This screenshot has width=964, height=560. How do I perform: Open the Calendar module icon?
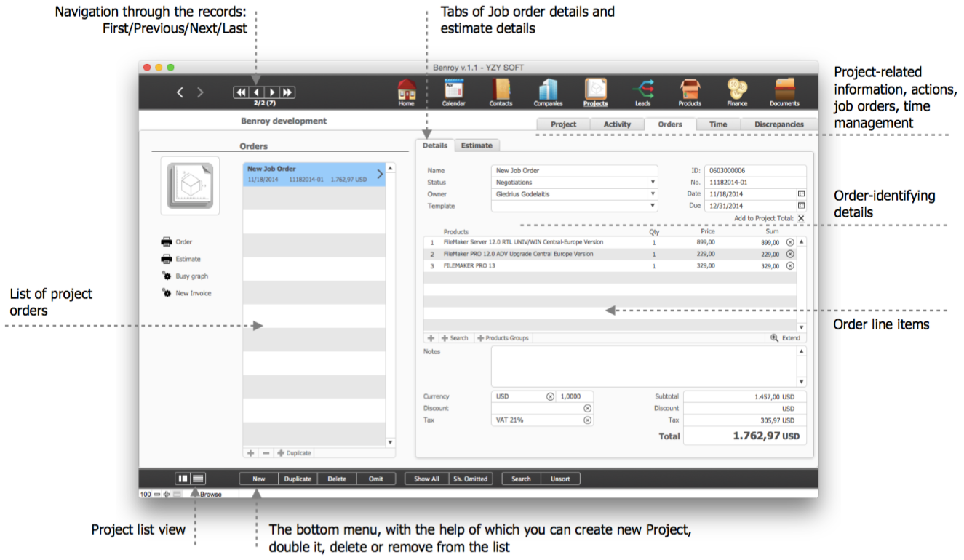(453, 90)
